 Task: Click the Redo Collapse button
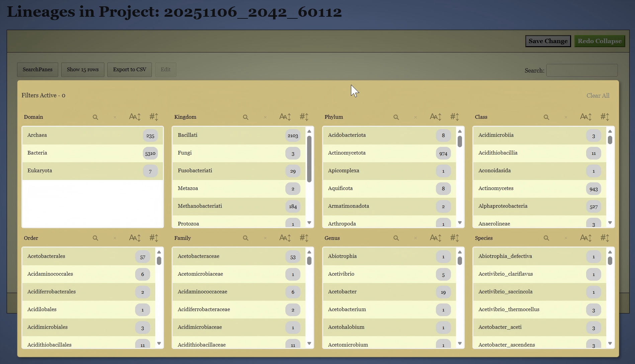[x=600, y=41]
